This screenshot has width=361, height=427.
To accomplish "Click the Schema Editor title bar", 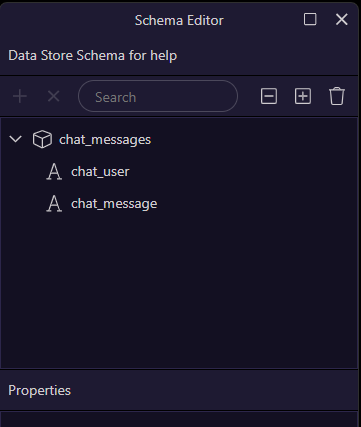I will (x=179, y=20).
